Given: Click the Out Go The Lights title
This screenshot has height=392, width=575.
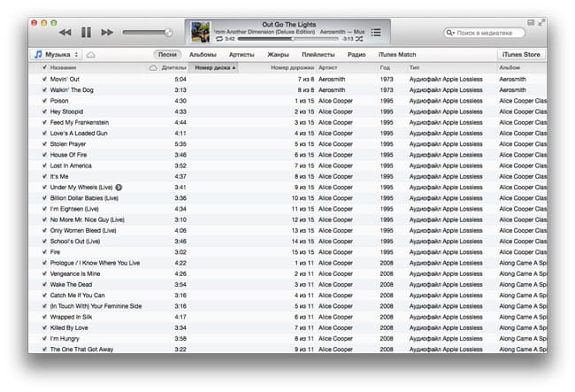Looking at the screenshot, I should 289,25.
